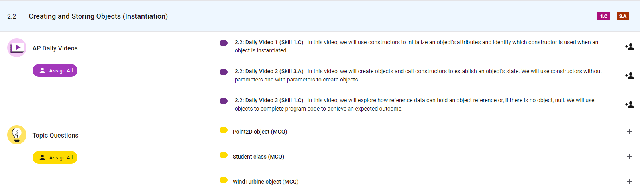
Task: Assign all Topic Questions
Action: 55,157
